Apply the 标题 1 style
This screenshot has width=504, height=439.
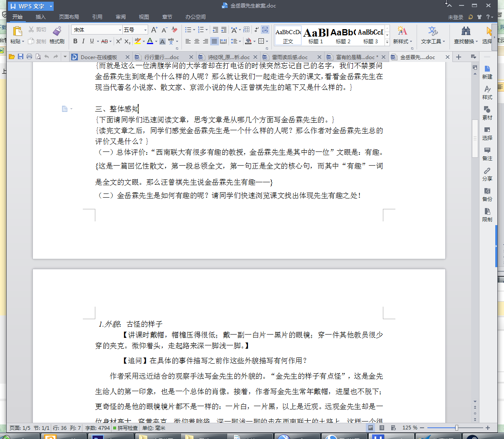(x=315, y=35)
